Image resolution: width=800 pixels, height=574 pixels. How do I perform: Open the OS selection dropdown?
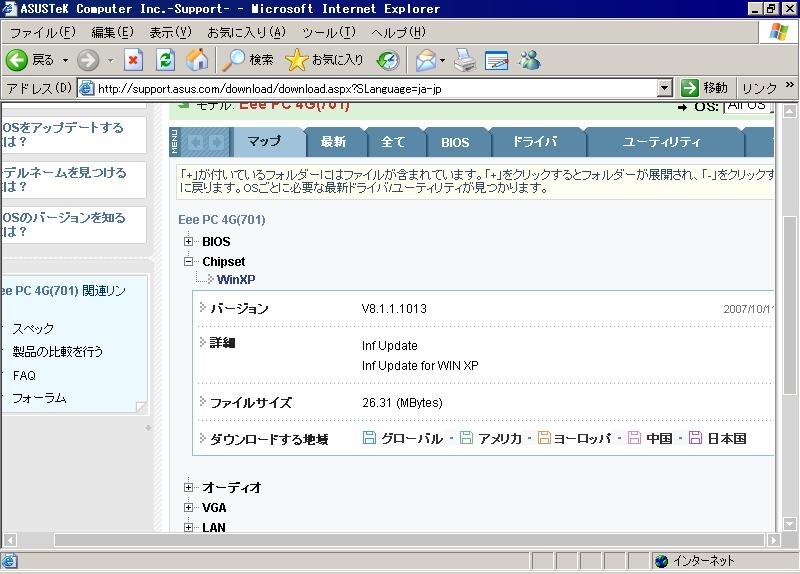coord(748,106)
